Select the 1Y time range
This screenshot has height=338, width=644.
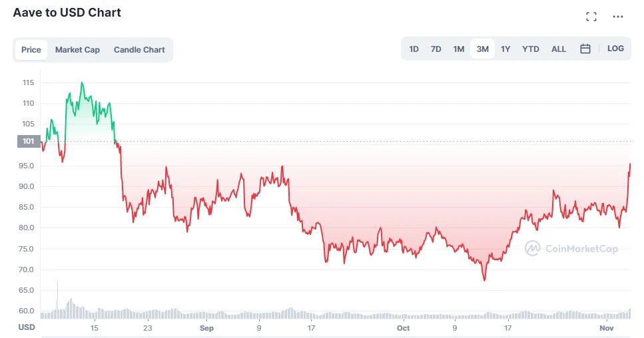(x=505, y=49)
